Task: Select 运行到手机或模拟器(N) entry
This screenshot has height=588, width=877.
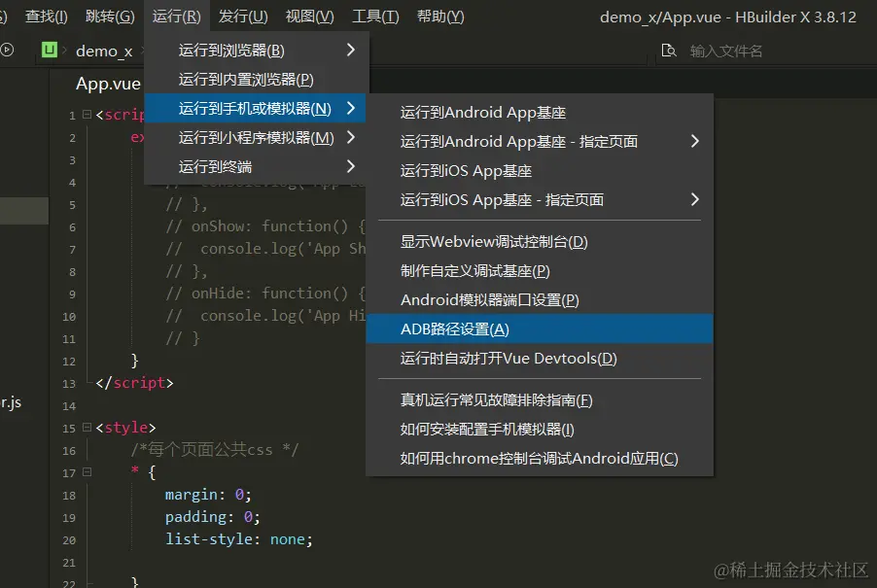Action: [256, 109]
